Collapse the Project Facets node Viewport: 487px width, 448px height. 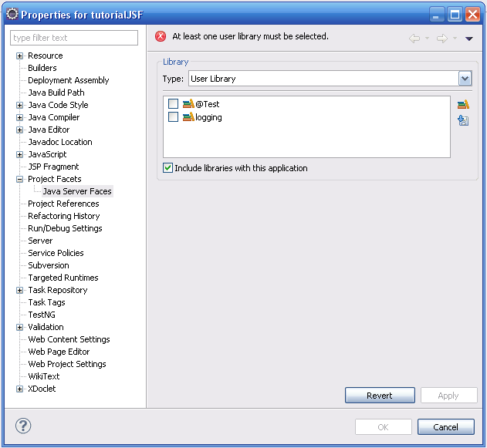point(19,179)
